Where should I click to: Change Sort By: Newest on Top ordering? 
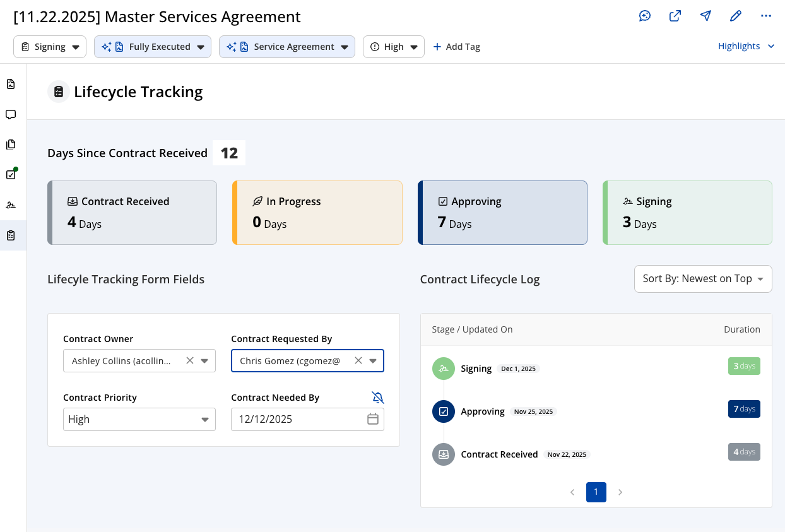(x=702, y=279)
